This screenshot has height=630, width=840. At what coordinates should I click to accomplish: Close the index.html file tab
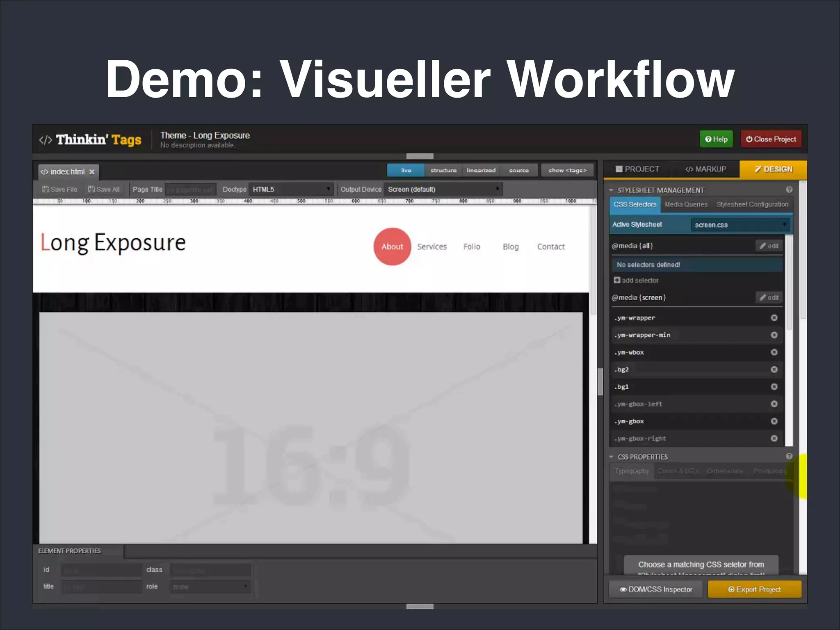92,172
